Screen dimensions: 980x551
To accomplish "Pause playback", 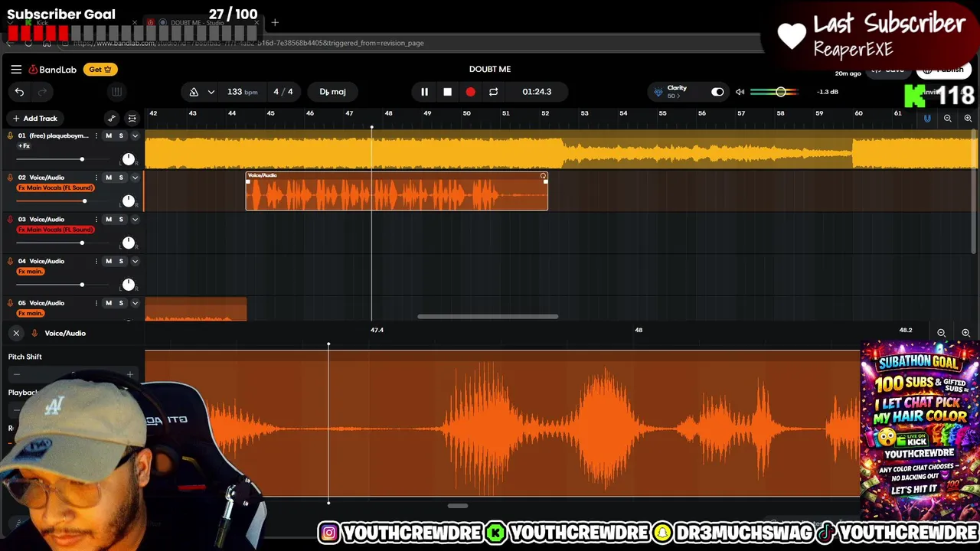I will coord(424,92).
